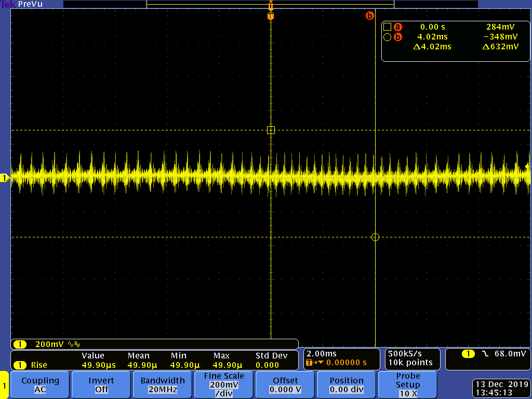The height and width of the screenshot is (399, 532).
Task: Click the 200mV channel scale readout
Action: [49, 344]
